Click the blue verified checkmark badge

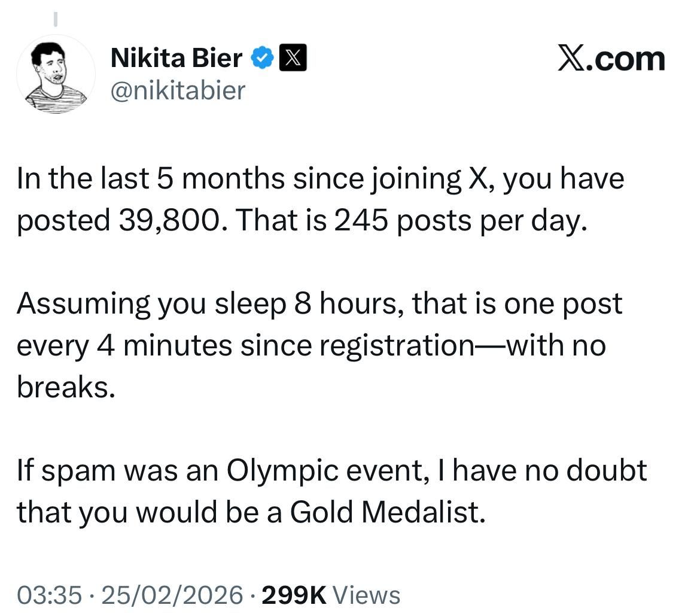tap(263, 59)
